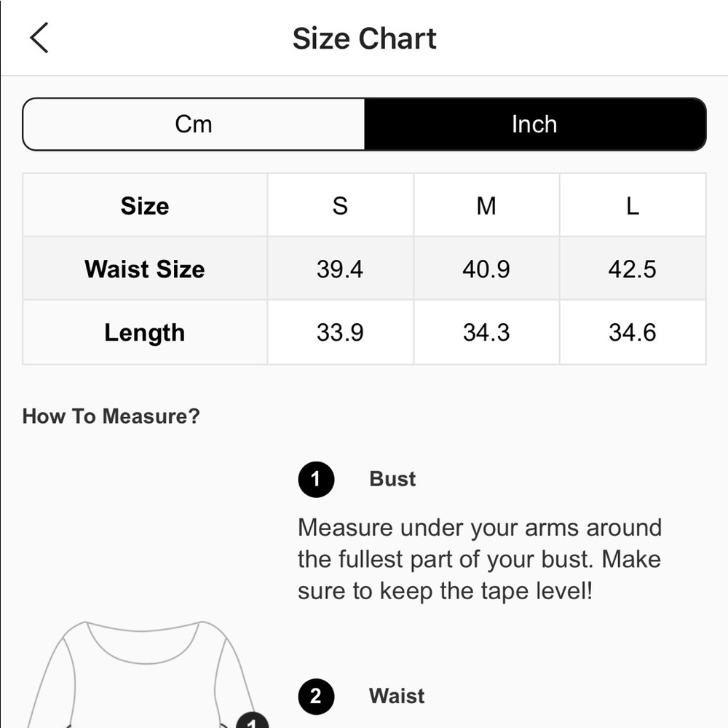Click the Waist Size row label
The height and width of the screenshot is (728, 728).
145,269
